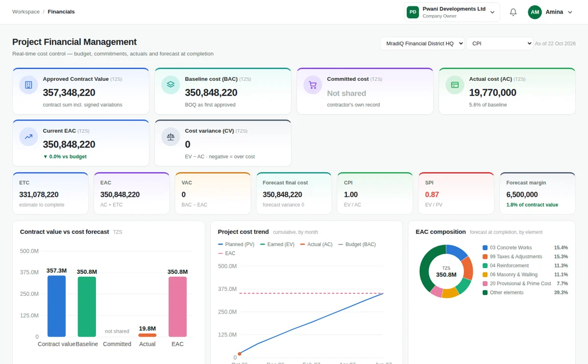588x364 pixels.
Task: Click the Committed cost cart icon
Action: (x=313, y=85)
